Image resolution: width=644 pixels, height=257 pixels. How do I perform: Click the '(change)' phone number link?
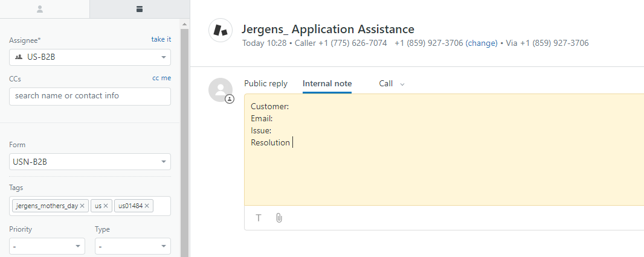pos(481,43)
